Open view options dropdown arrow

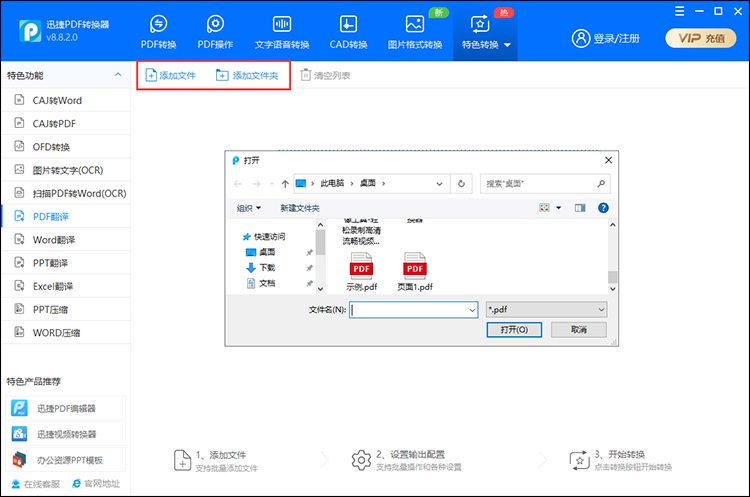(x=559, y=208)
